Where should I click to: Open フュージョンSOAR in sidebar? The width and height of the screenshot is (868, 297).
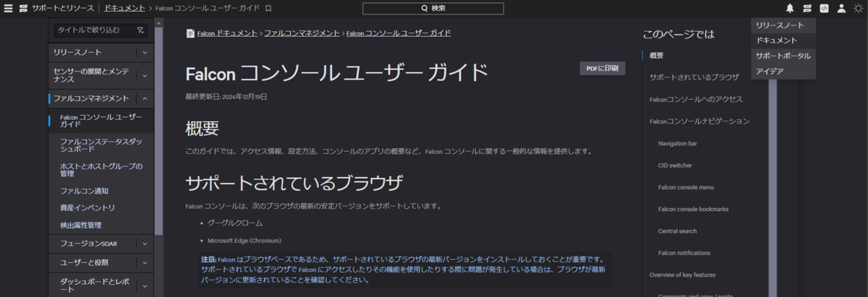click(88, 244)
